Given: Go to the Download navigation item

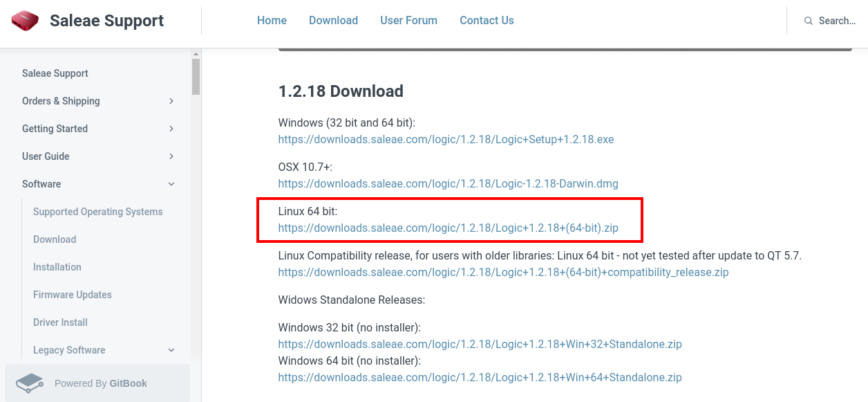Looking at the screenshot, I should 333,21.
